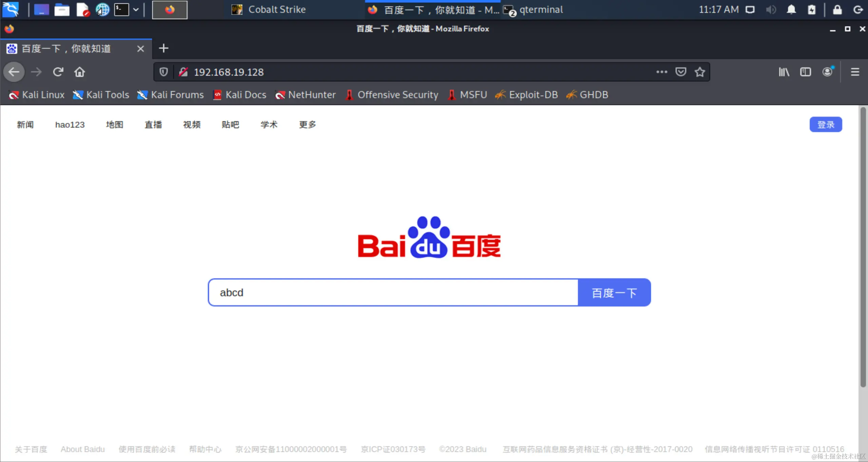The image size is (868, 462).
Task: Open the Library bookmarks icon
Action: (784, 72)
